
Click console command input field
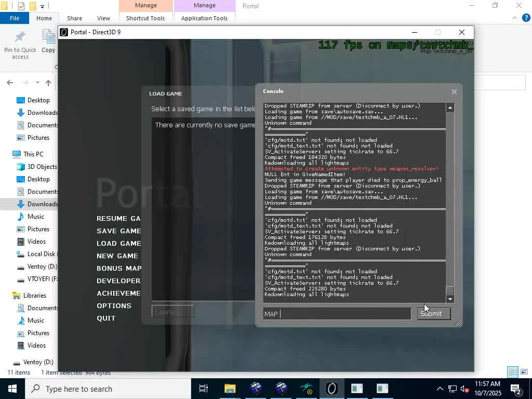point(337,314)
